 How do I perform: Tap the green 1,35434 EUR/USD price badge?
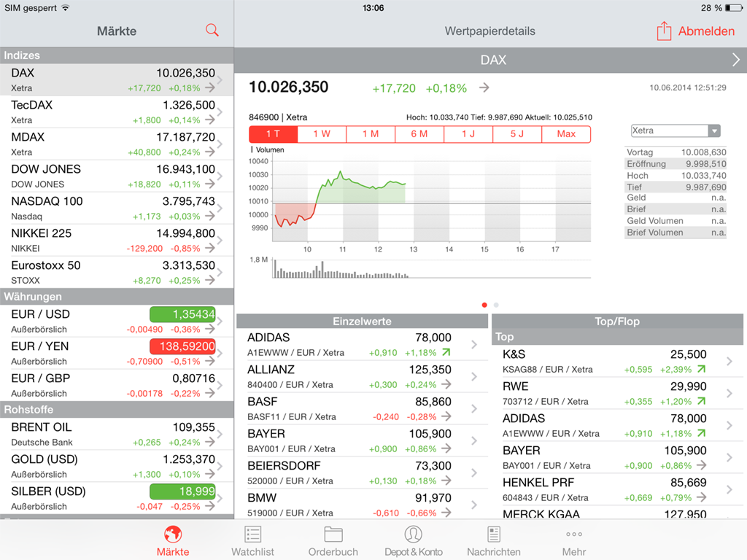[182, 314]
